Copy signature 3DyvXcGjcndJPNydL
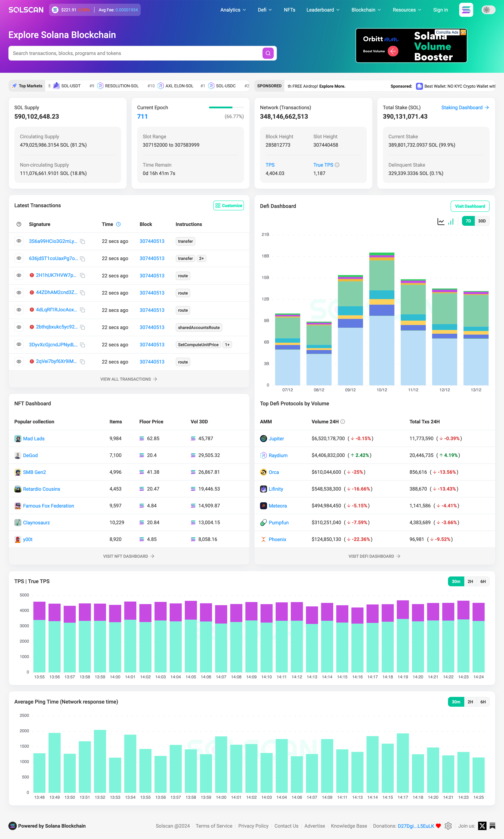 [83, 345]
